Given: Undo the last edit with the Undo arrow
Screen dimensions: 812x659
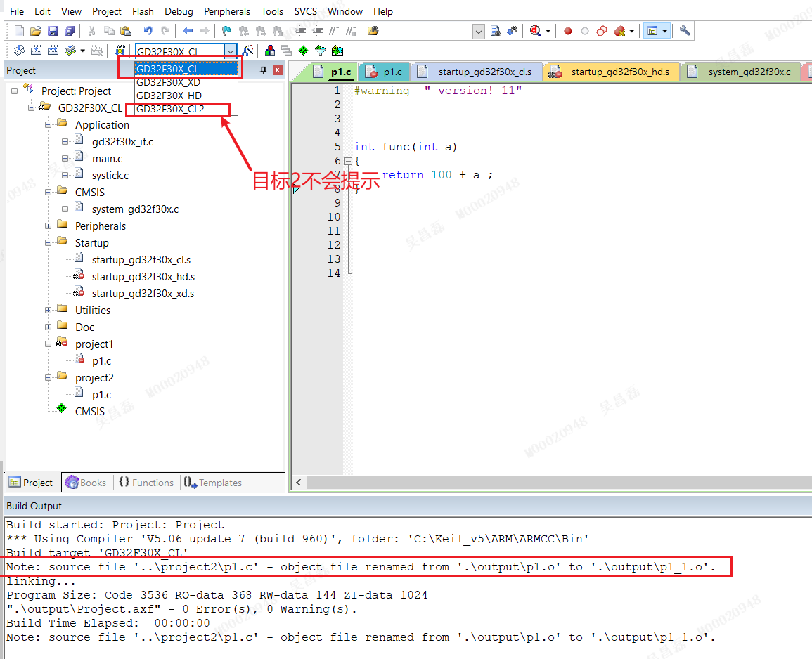Looking at the screenshot, I should [148, 31].
